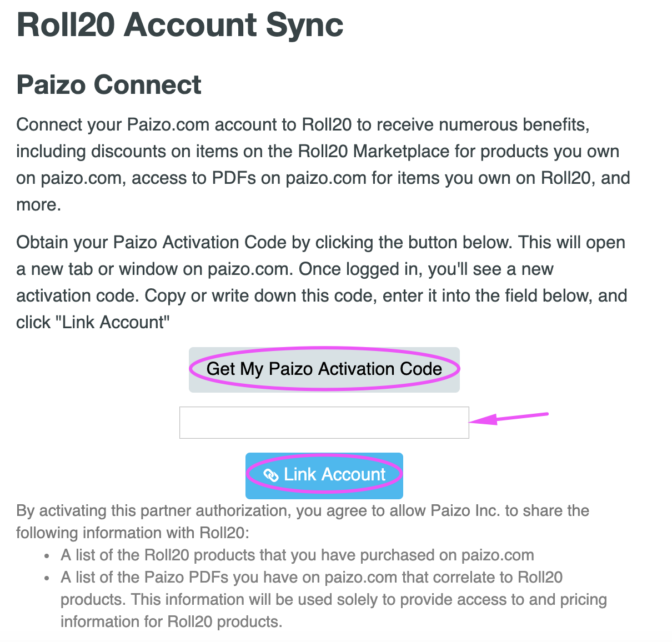Click the "information for Roll20 products." line
This screenshot has height=642, width=672.
pyautogui.click(x=171, y=621)
